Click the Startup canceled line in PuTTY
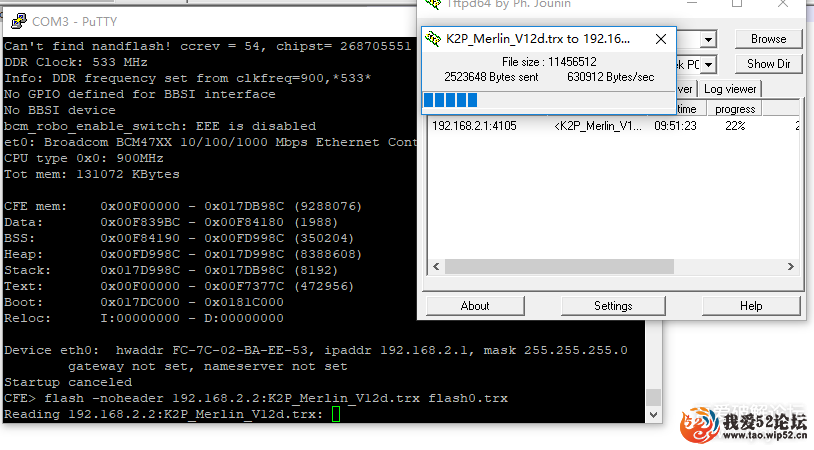The width and height of the screenshot is (814, 450). point(68,383)
